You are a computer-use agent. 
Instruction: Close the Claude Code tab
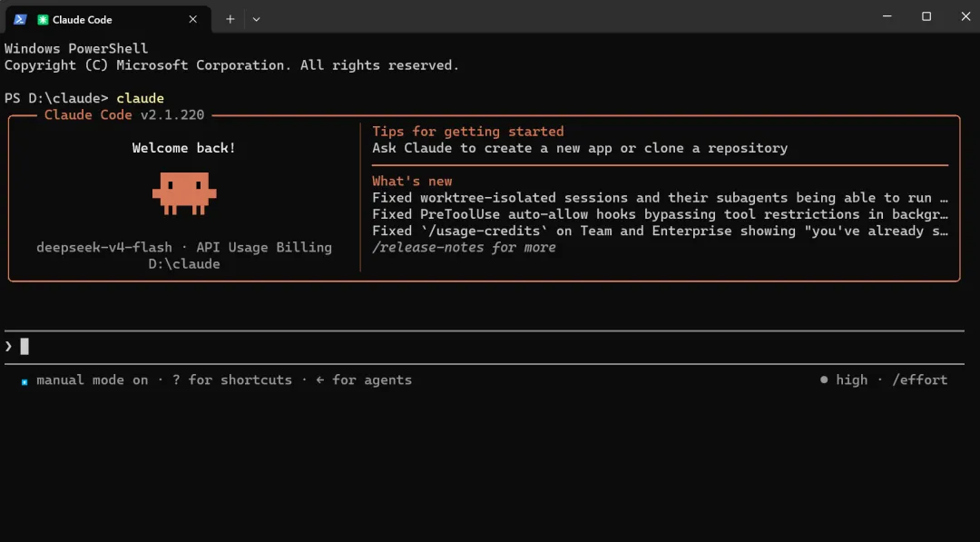point(192,19)
